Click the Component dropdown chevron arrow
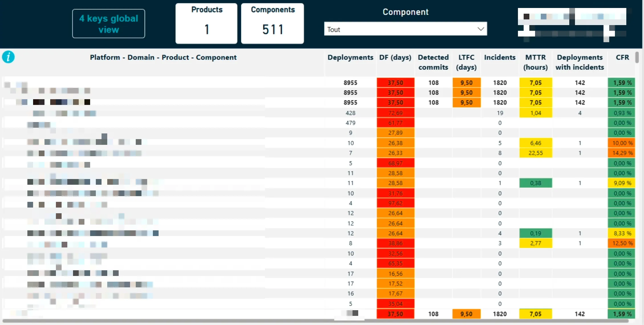 point(481,29)
